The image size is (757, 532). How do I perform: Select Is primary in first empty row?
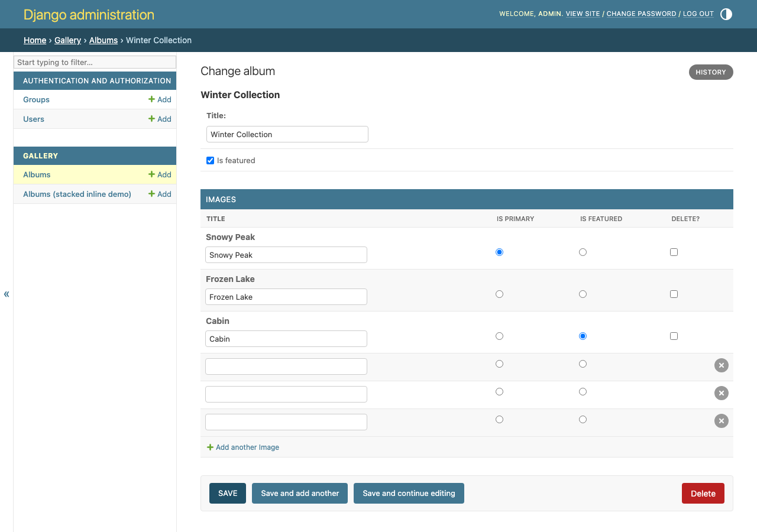[499, 364]
